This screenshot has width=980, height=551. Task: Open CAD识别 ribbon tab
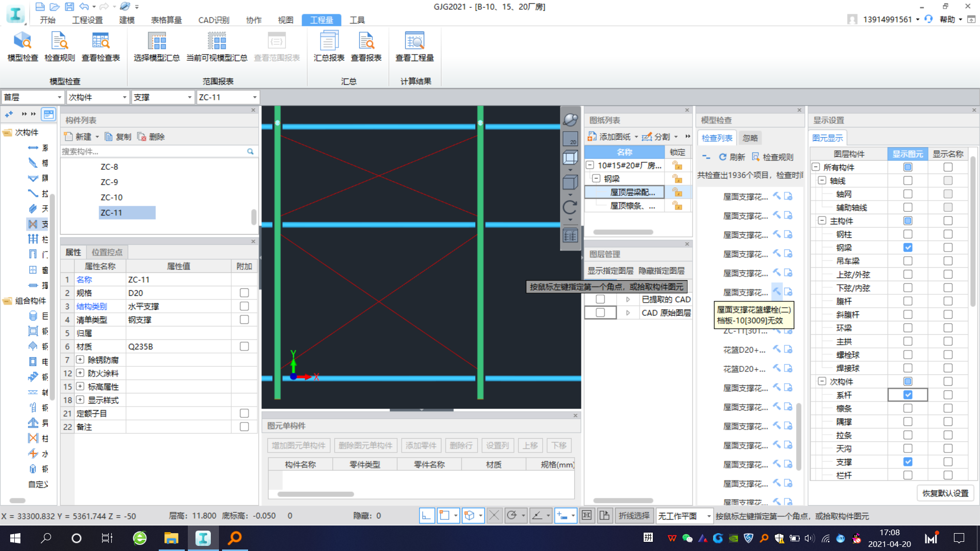(x=214, y=20)
